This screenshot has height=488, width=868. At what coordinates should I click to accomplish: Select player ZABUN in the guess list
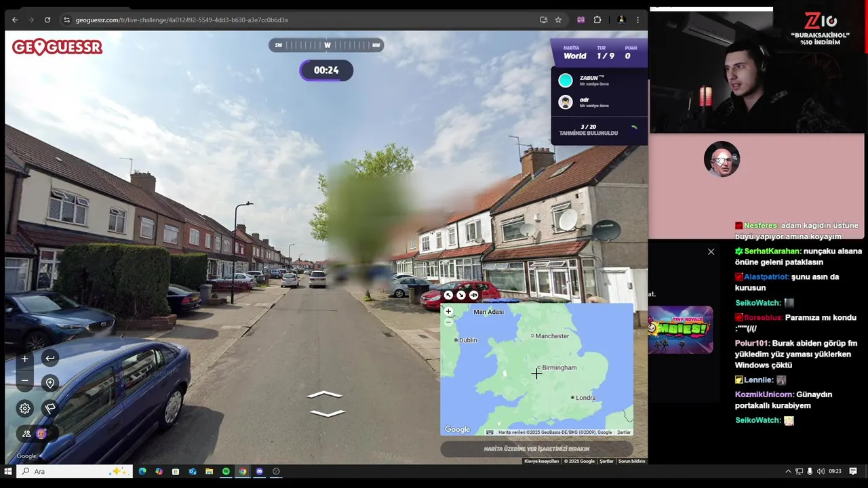click(x=599, y=81)
